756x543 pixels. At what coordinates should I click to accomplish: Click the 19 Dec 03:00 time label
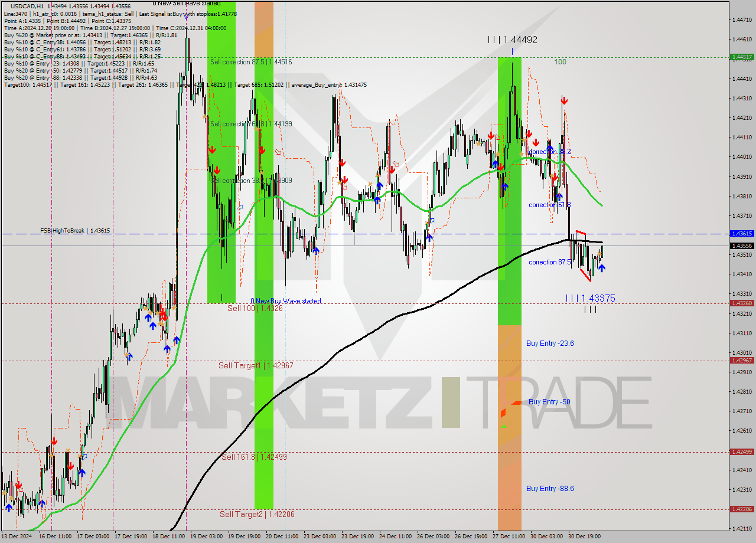pos(206,537)
